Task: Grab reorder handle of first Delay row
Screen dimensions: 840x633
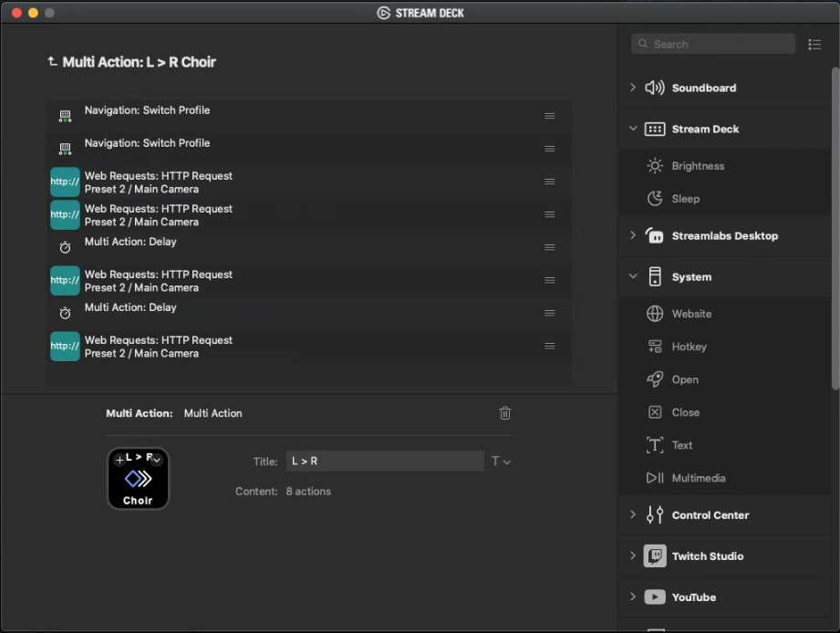Action: click(550, 247)
